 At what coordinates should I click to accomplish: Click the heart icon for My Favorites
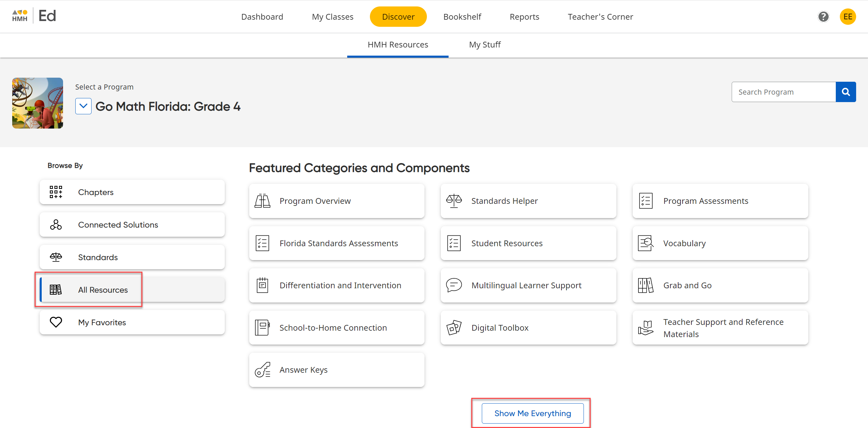pyautogui.click(x=56, y=322)
